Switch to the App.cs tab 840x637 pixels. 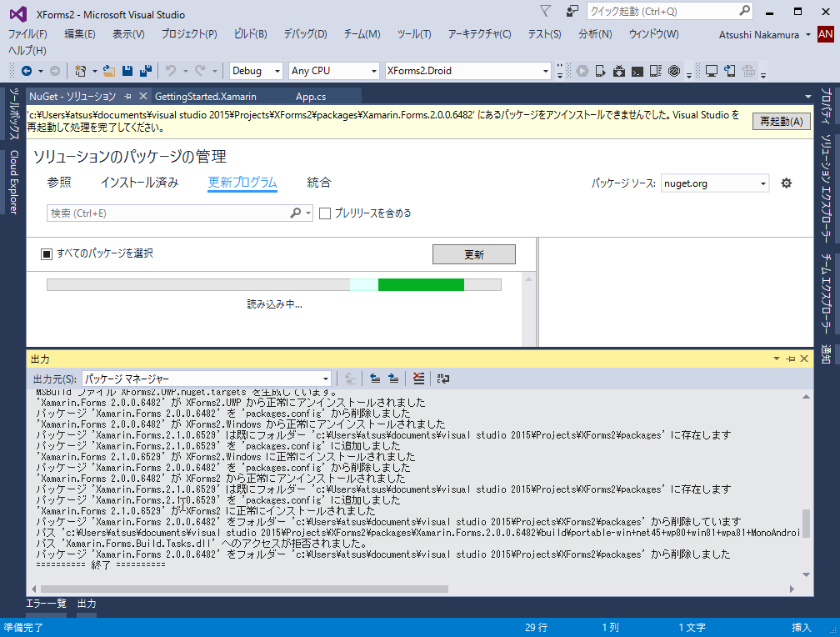(x=311, y=97)
